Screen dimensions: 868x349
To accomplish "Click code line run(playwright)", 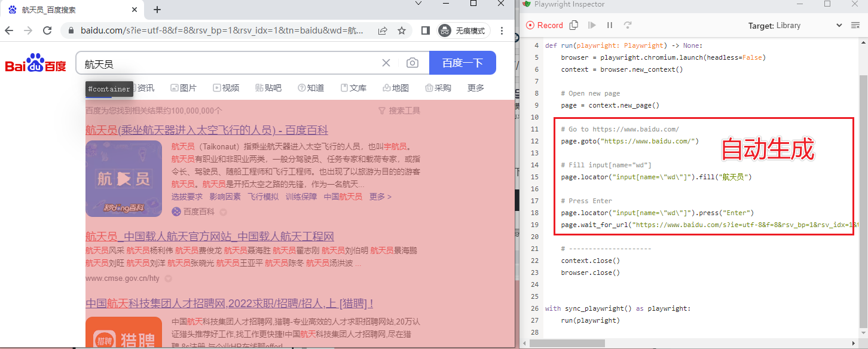I will tap(591, 320).
